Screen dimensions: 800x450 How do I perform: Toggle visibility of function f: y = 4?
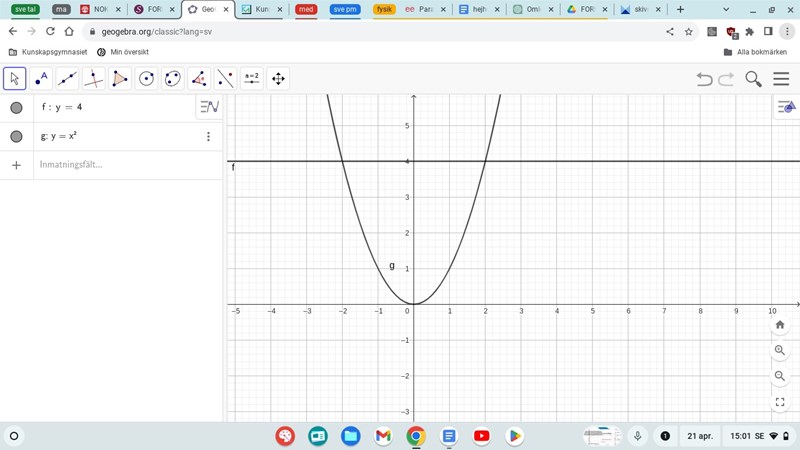(16, 108)
